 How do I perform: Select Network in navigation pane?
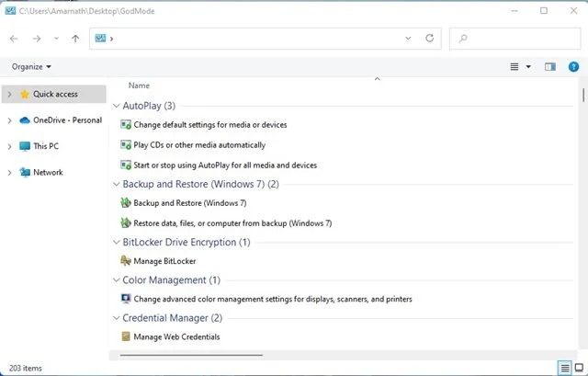pos(48,172)
